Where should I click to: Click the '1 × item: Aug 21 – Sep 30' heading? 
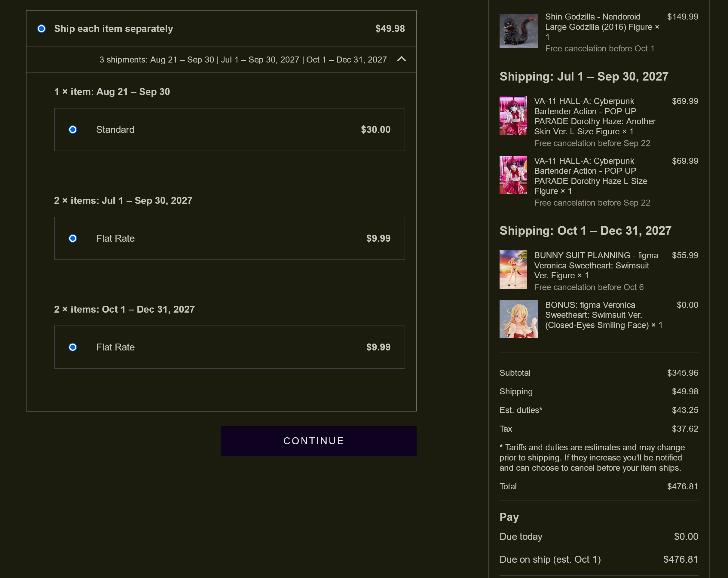pyautogui.click(x=112, y=92)
